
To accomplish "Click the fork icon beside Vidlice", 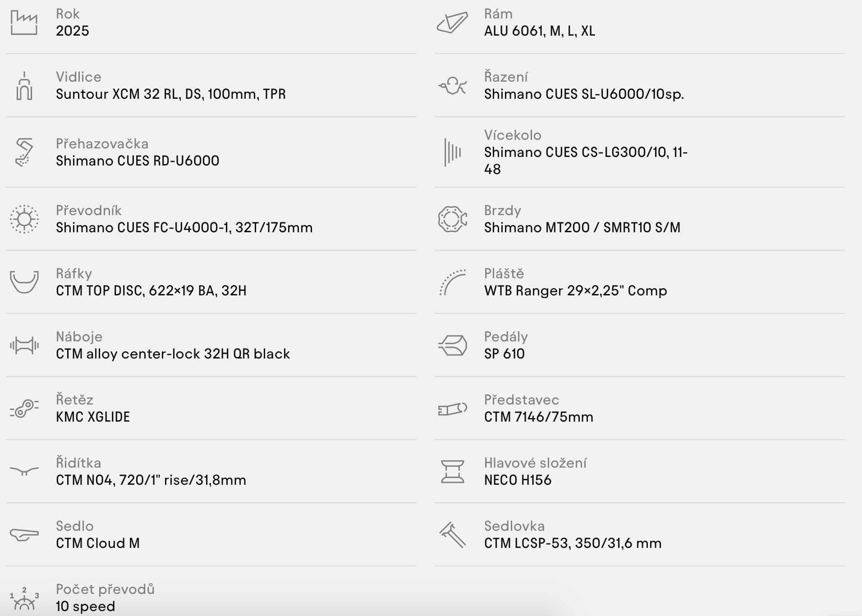I will click(x=24, y=86).
